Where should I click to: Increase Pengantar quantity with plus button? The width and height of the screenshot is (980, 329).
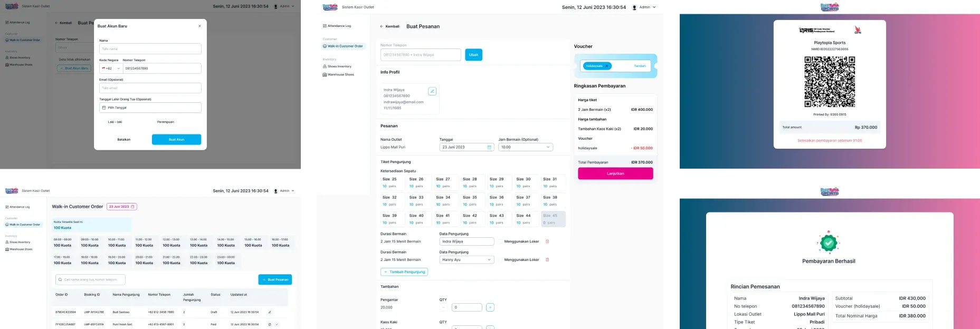(x=490, y=307)
